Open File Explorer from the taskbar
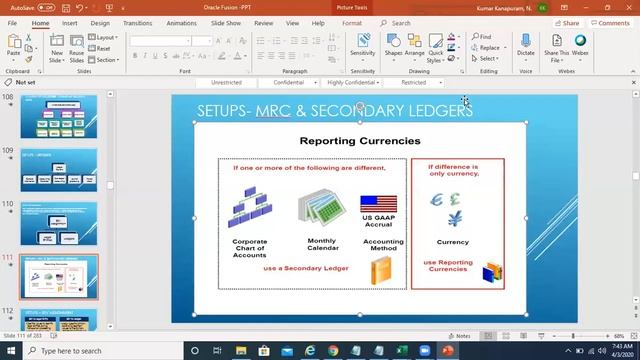The width and height of the screenshot is (640, 360). [x=241, y=351]
